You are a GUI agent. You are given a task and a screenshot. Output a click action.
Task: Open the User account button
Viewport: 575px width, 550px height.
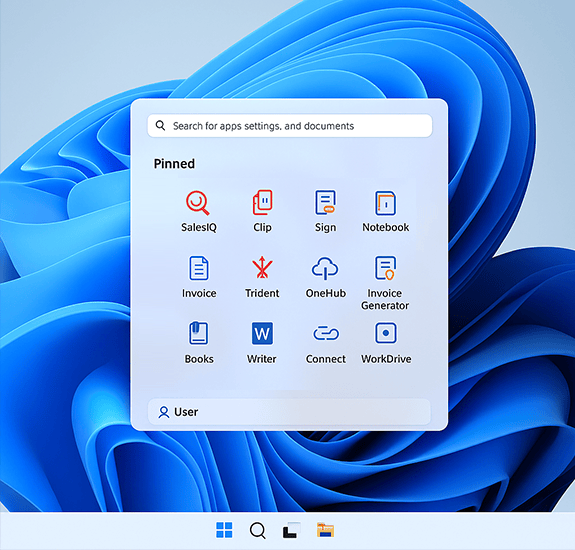tap(289, 412)
